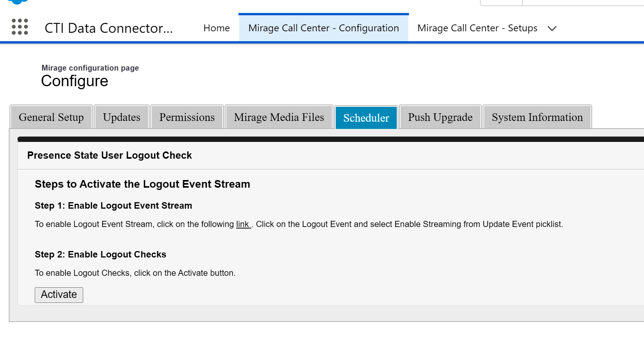644x354 pixels.
Task: Click the CTI Data Connector app name
Action: (109, 28)
